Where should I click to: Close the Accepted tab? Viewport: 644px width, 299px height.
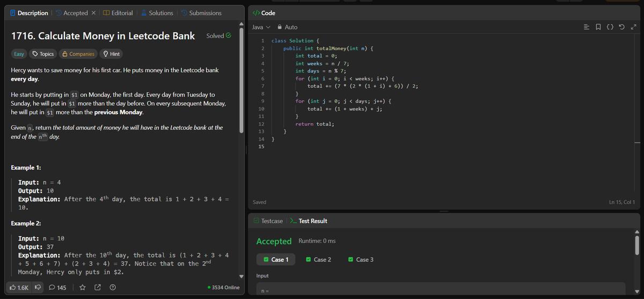click(x=93, y=13)
